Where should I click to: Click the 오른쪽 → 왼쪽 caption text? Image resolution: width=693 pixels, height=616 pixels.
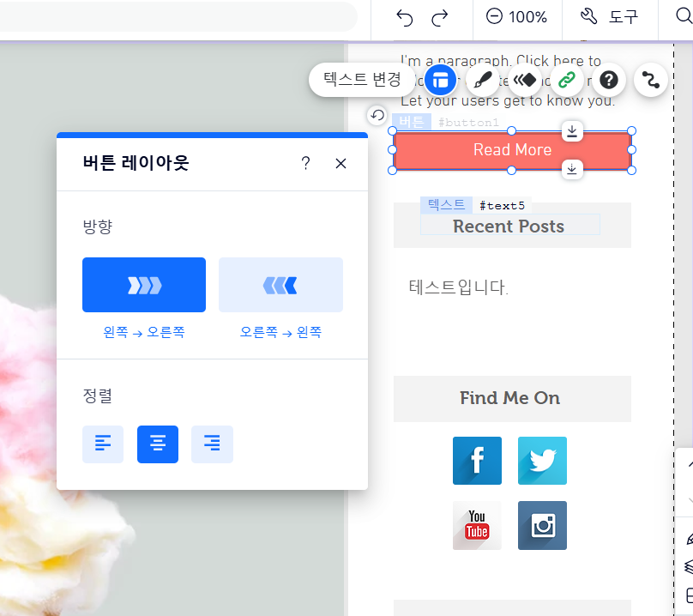280,332
